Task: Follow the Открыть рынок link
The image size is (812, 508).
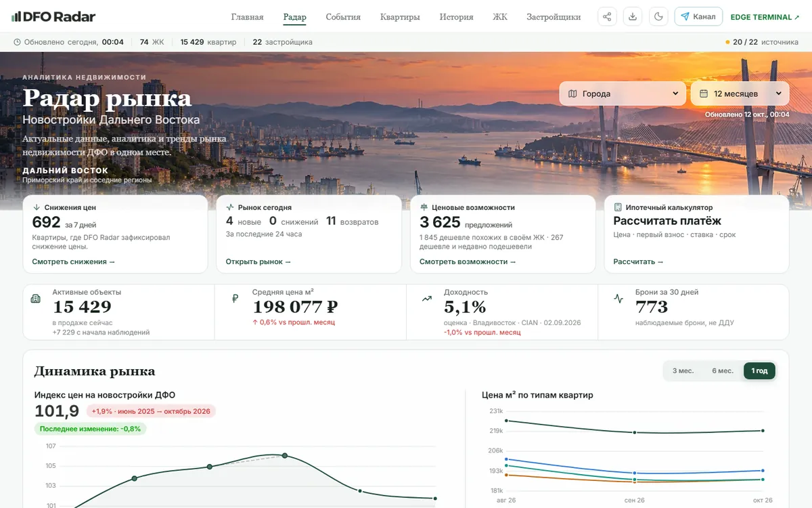Action: [258, 261]
